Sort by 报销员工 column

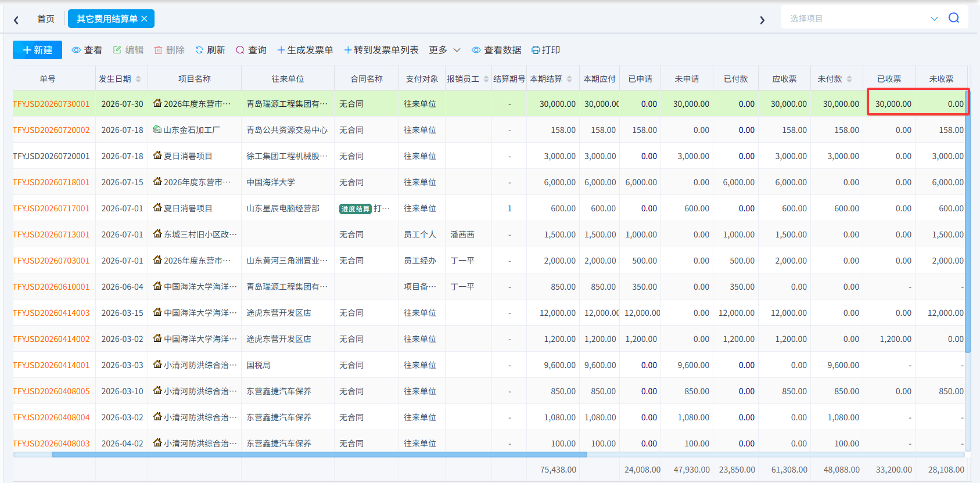486,79
